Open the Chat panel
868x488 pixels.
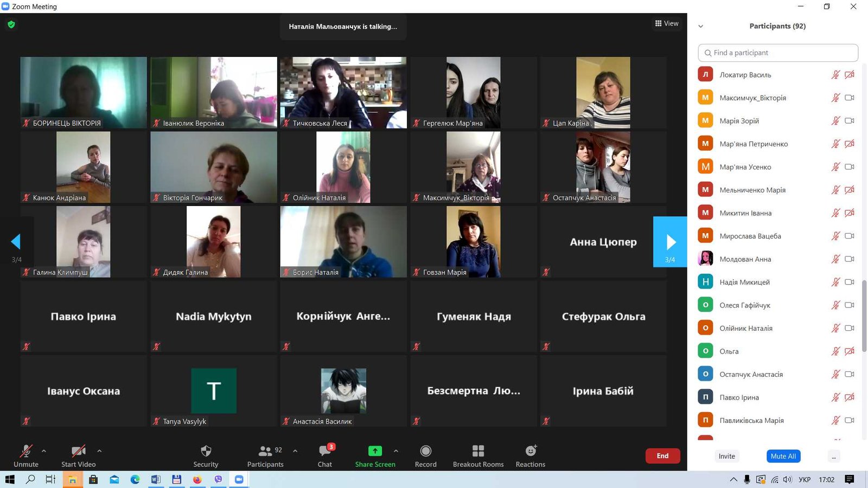click(x=325, y=451)
